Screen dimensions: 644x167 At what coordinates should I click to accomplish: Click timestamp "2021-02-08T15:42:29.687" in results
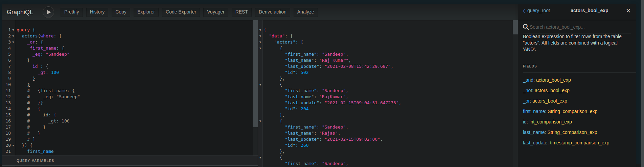pos(358,66)
